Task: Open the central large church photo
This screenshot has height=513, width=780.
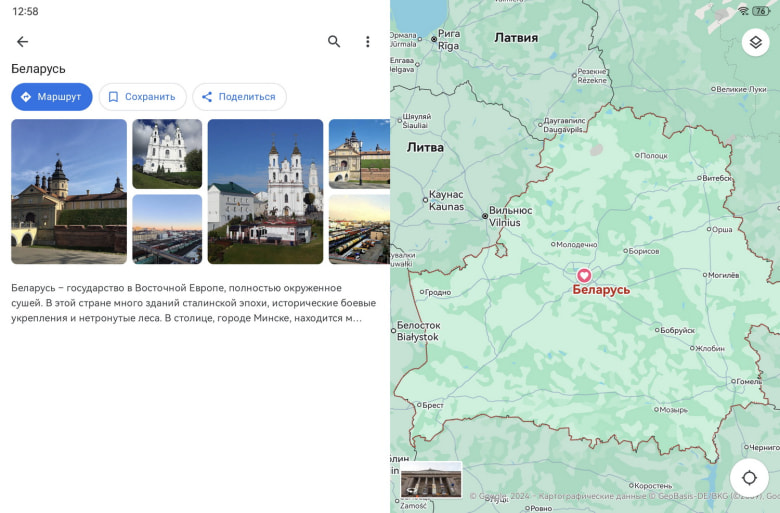Action: pyautogui.click(x=265, y=191)
